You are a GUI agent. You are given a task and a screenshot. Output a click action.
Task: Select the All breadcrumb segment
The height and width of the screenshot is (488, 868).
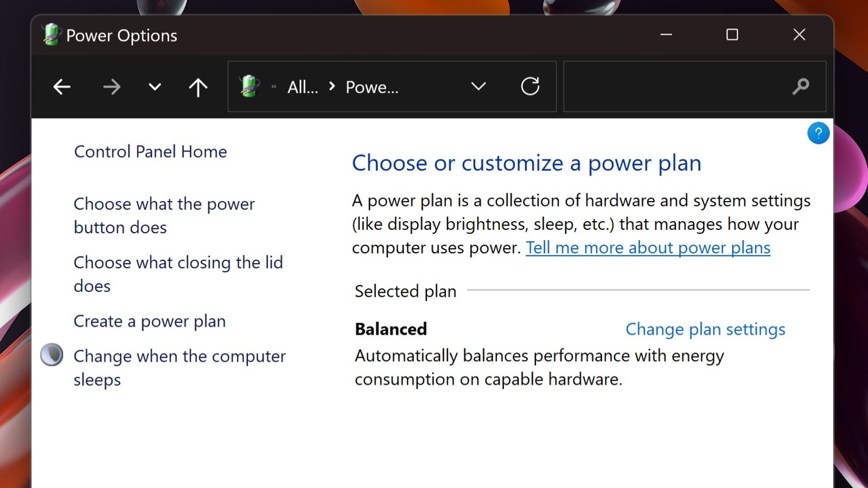tap(302, 87)
